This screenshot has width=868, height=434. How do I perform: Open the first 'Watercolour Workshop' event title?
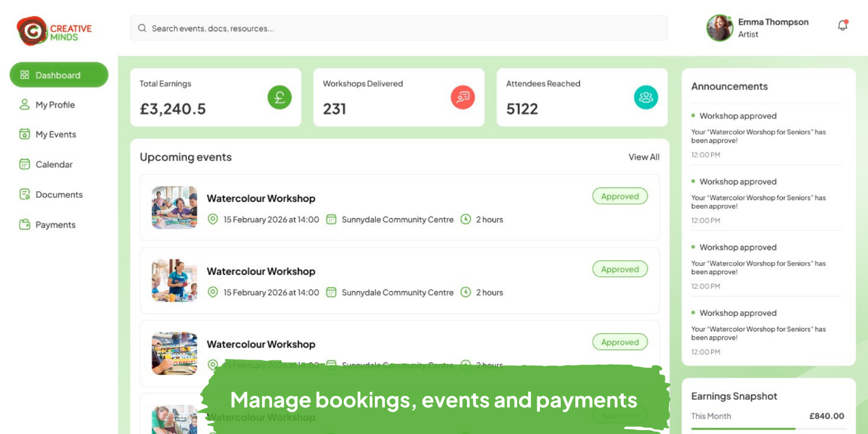(261, 198)
